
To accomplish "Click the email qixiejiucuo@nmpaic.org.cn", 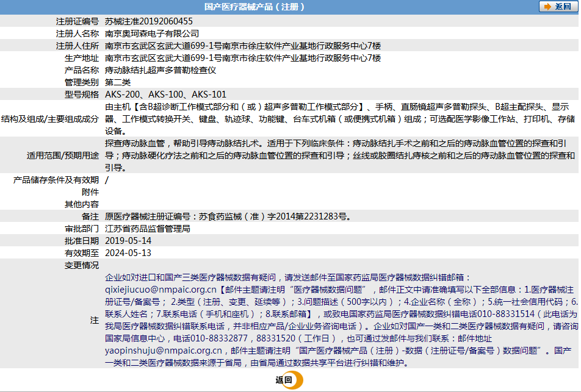I will pyautogui.click(x=161, y=290).
